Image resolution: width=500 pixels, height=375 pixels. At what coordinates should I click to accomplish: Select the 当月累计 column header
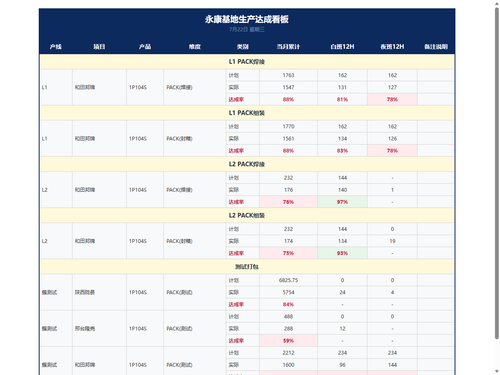tap(288, 47)
